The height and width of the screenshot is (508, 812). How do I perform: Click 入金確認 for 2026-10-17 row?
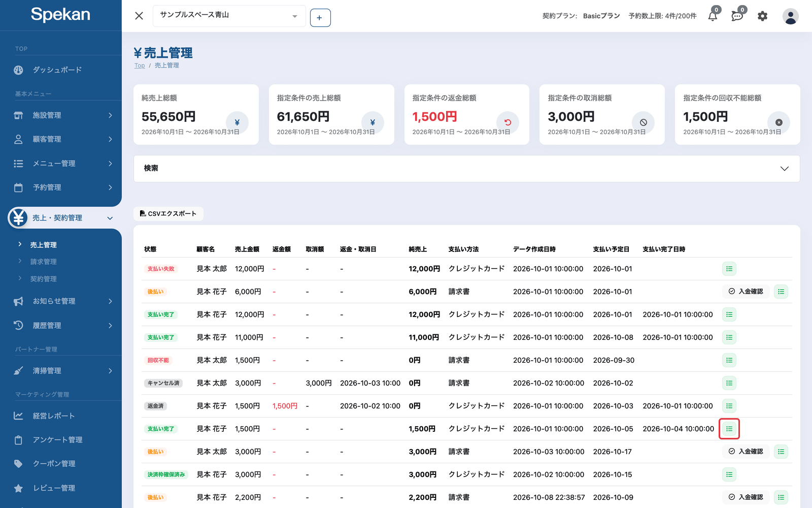tap(746, 452)
